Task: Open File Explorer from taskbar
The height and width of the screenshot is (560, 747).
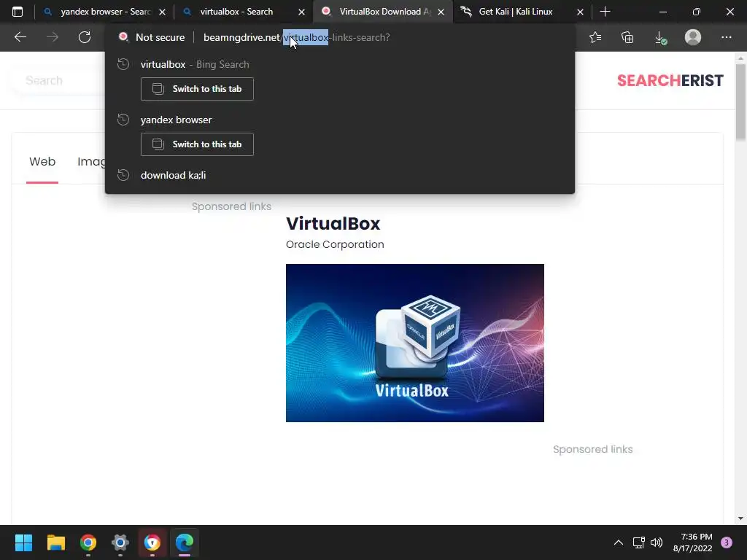Action: pyautogui.click(x=55, y=542)
